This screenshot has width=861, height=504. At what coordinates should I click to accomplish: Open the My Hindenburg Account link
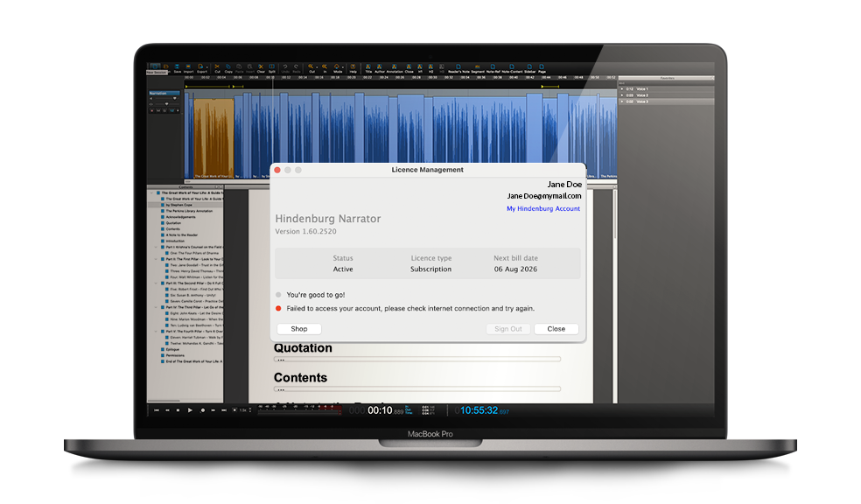point(542,208)
